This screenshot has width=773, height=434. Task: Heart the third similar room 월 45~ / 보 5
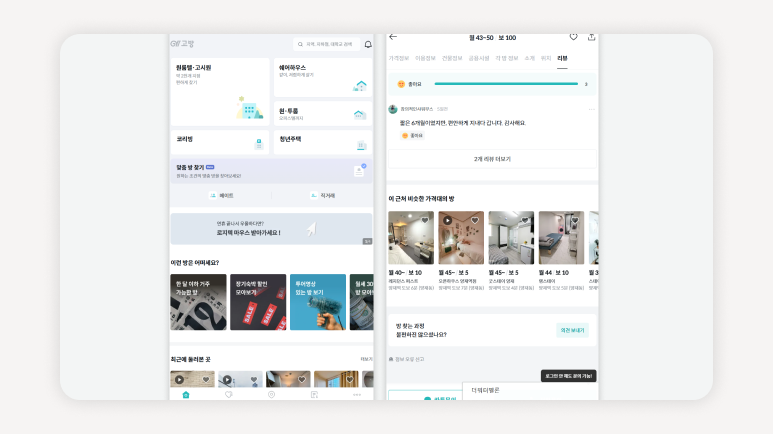click(x=525, y=220)
